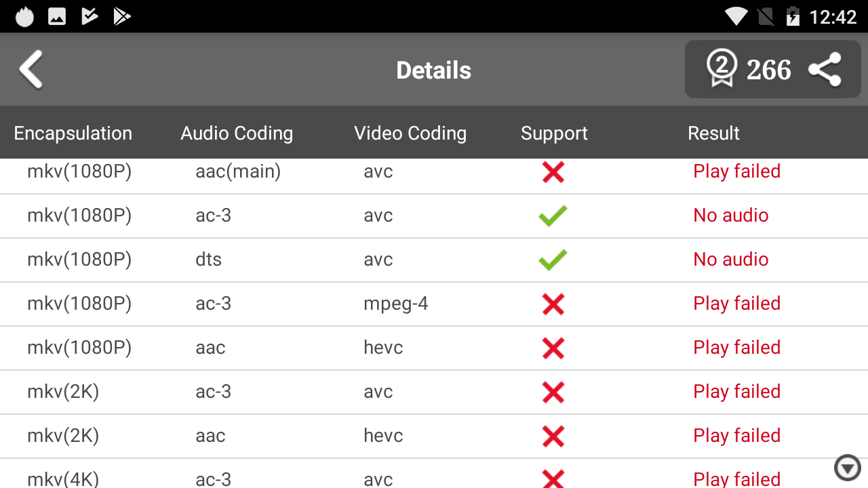Tap the scroll-down circle arrow icon

point(847,468)
